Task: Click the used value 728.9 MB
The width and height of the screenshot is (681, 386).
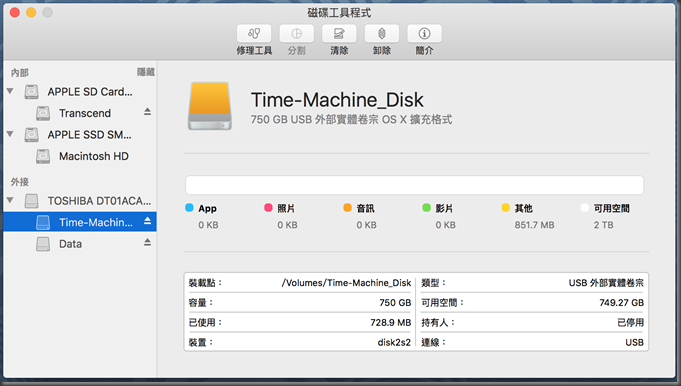Action: click(x=390, y=323)
